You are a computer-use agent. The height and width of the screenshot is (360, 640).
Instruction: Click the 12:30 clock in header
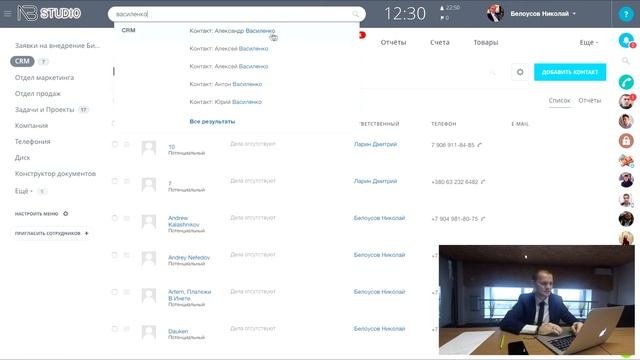click(405, 14)
